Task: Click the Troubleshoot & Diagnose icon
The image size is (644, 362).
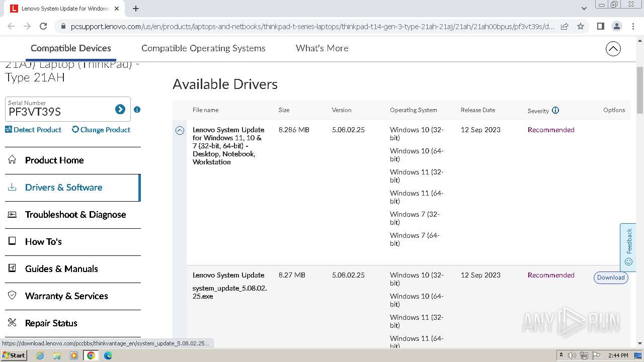Action: click(x=12, y=214)
